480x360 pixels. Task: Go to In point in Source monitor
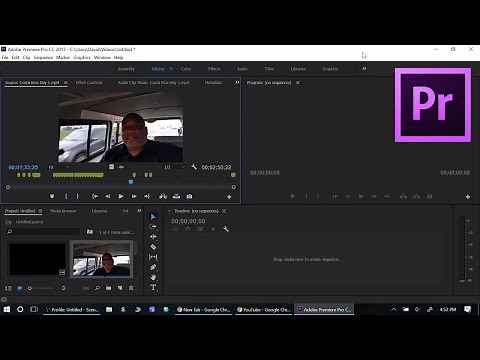pos(95,197)
